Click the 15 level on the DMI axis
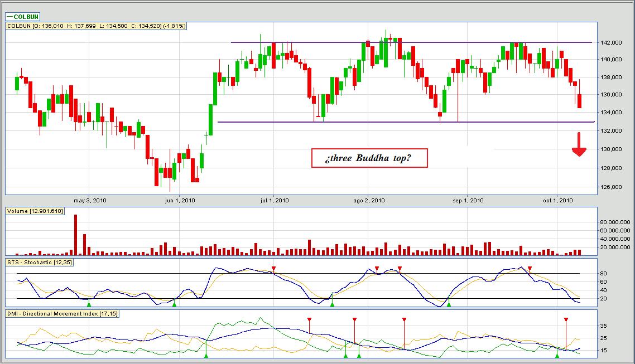 click(603, 351)
